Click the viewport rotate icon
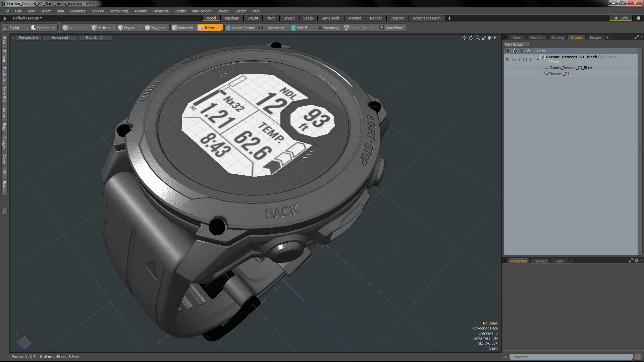 pos(471,38)
